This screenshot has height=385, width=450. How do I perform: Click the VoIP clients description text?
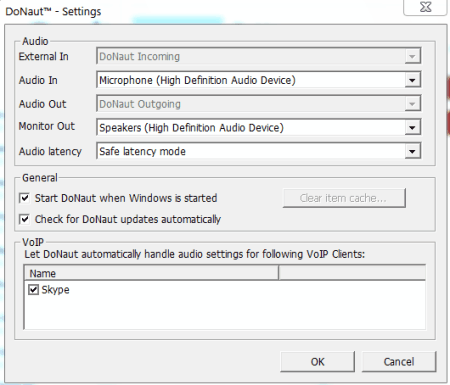coord(195,254)
